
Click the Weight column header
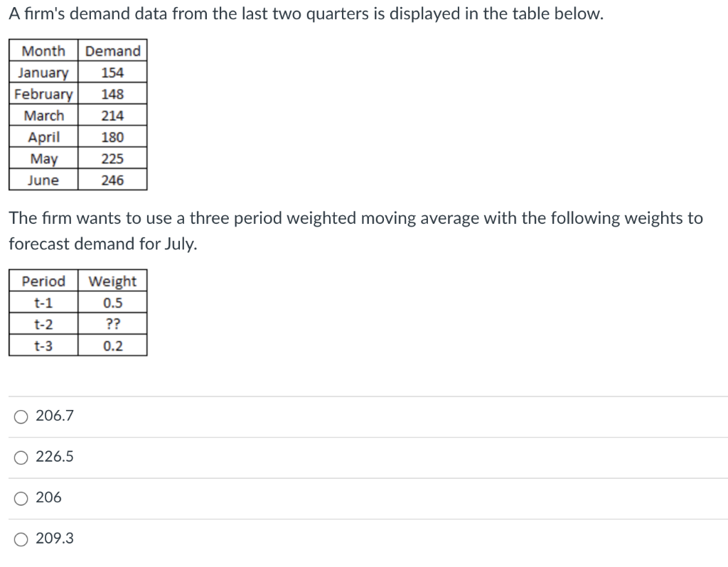(112, 281)
